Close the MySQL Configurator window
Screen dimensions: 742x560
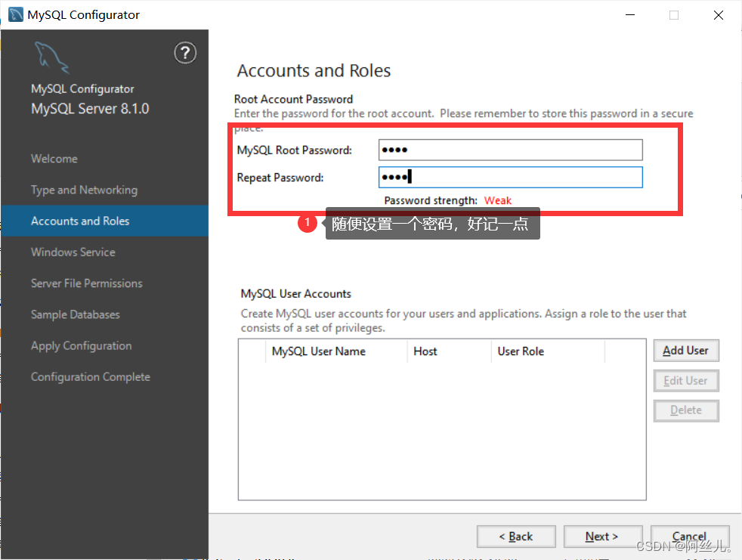[x=719, y=14]
